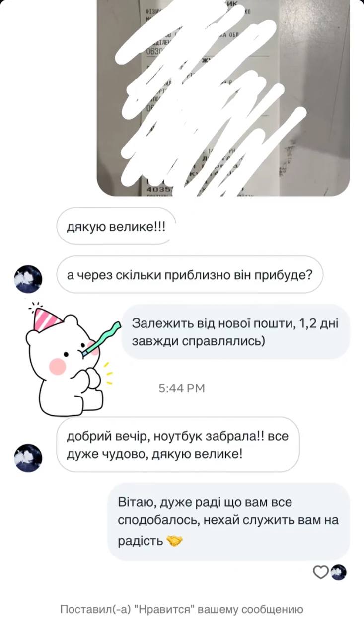Select the "а через скільки приблизно" message

(x=190, y=274)
